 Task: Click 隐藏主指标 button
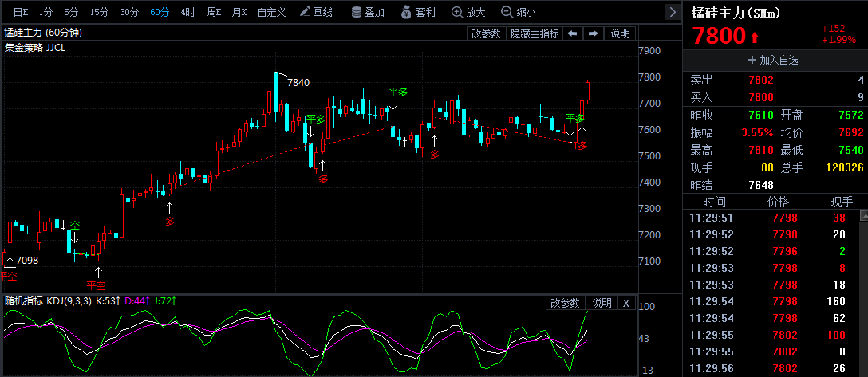pos(535,33)
